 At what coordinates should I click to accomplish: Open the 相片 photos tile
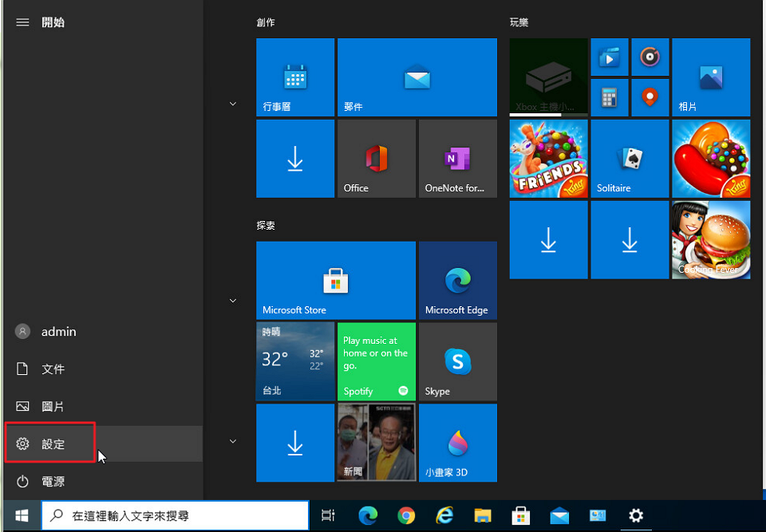[711, 77]
